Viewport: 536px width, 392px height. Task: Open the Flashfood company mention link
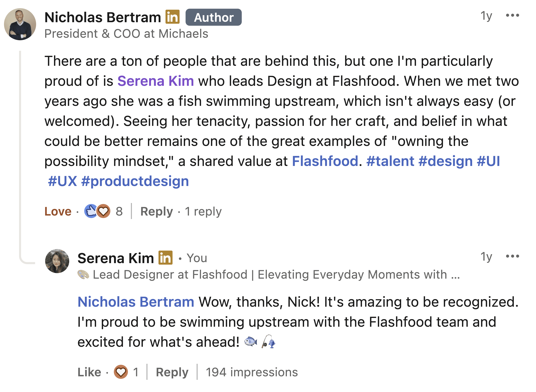(x=325, y=161)
